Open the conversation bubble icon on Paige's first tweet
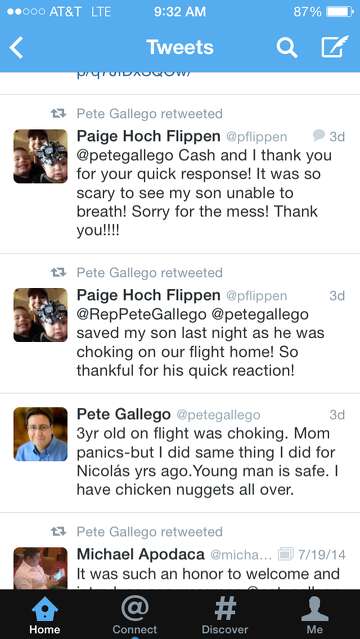Image resolution: width=360 pixels, height=639 pixels. (x=319, y=135)
